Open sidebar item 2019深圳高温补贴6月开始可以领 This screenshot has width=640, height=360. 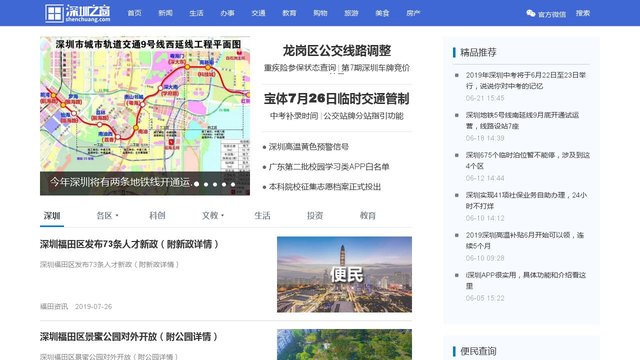click(x=525, y=240)
